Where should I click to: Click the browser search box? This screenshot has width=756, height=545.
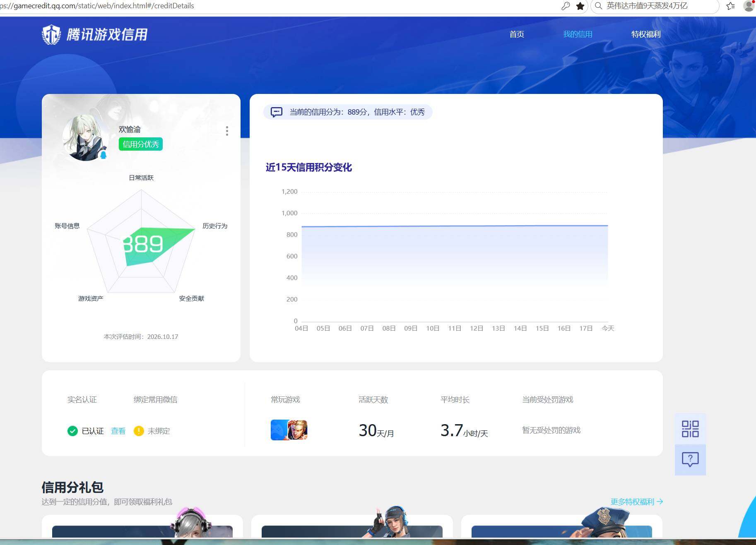655,6
